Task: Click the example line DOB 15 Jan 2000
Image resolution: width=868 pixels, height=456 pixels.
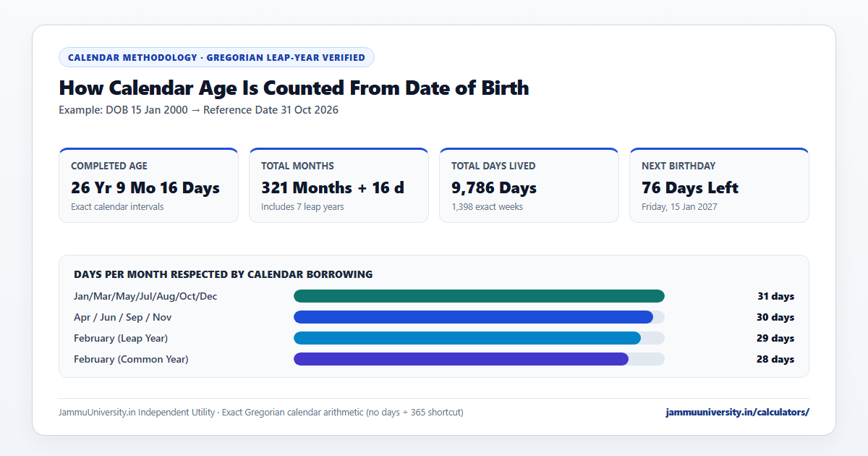Action: pos(198,110)
